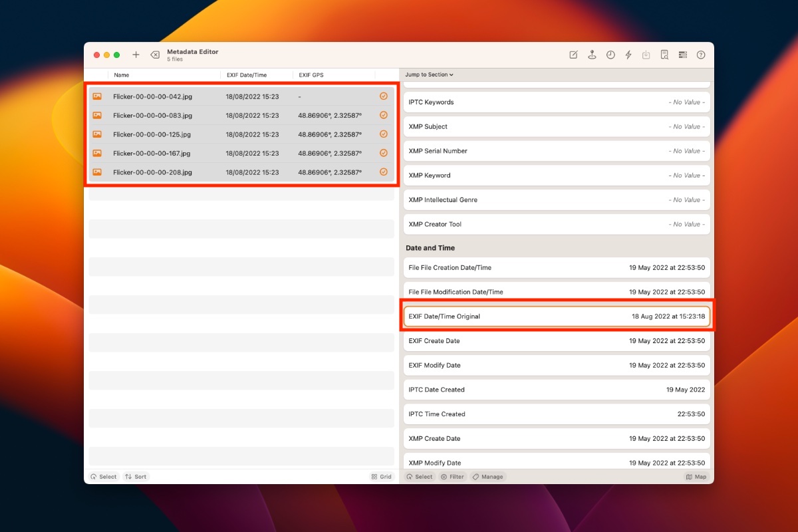Select the XMP Creator Tool field

(x=557, y=224)
